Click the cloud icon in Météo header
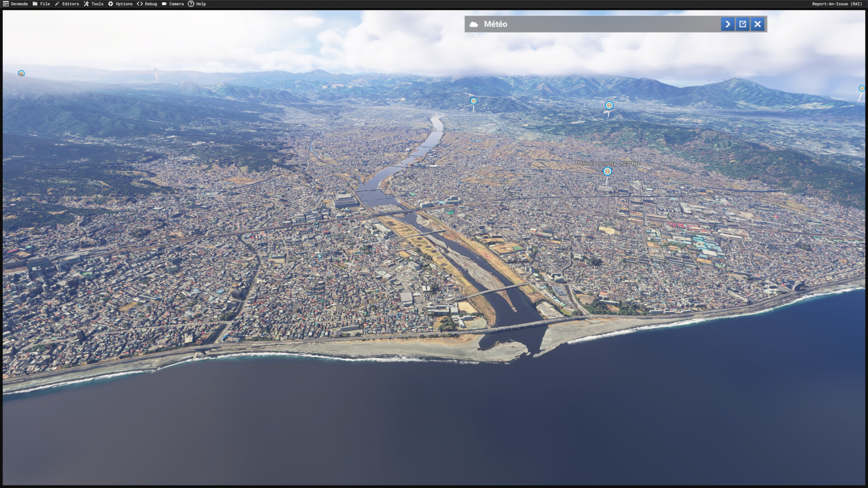 tap(474, 24)
